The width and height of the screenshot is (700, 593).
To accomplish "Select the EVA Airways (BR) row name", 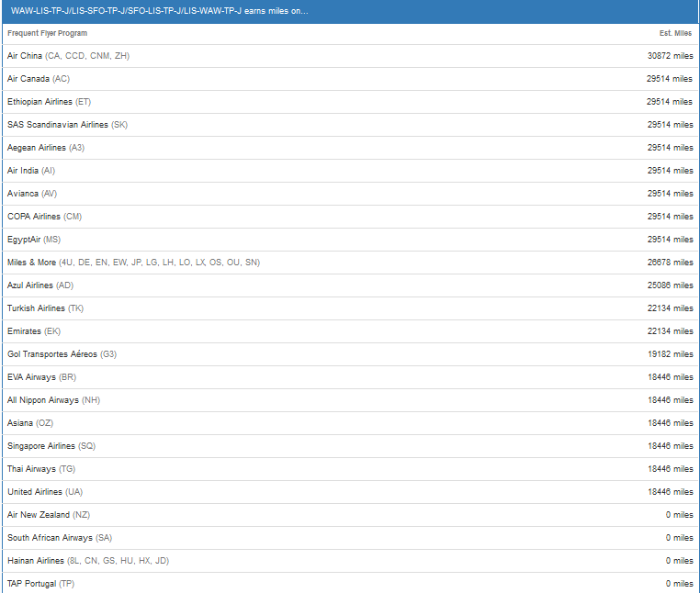I will click(x=42, y=377).
